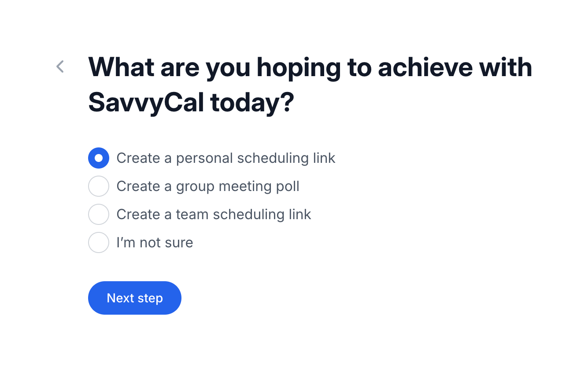588x371 pixels.
Task: Return to the previous step via the back arrow
Action: 60,67
